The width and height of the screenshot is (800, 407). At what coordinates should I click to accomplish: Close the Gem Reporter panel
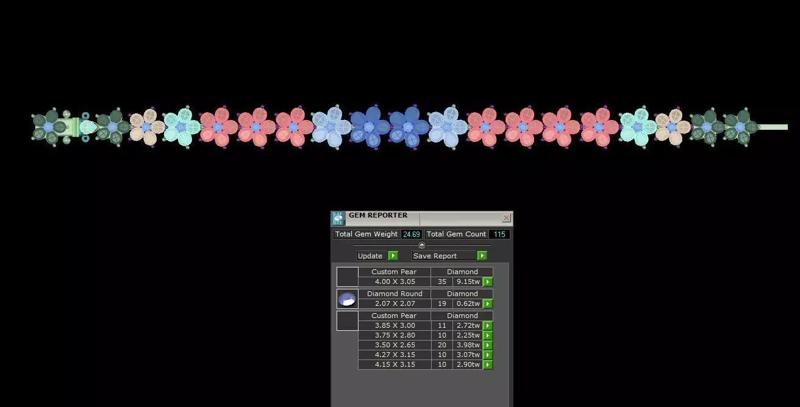point(506,218)
